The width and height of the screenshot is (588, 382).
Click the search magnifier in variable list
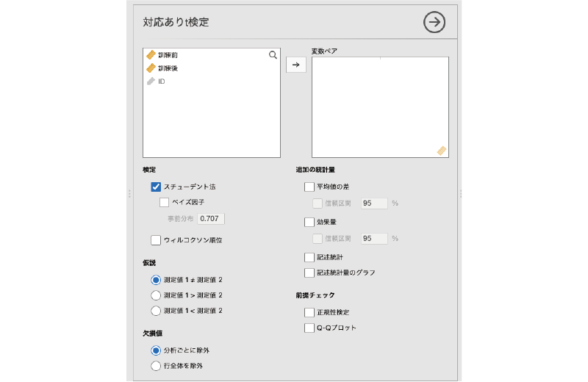(273, 55)
